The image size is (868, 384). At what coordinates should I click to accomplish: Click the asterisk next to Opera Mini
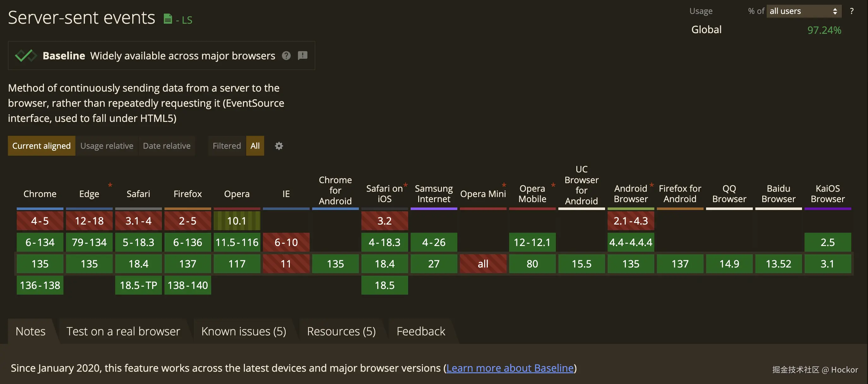point(504,185)
